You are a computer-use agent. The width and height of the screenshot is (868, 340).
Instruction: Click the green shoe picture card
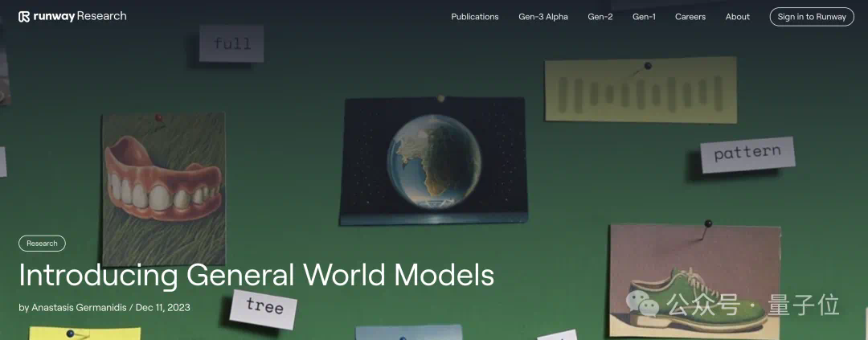695,281
